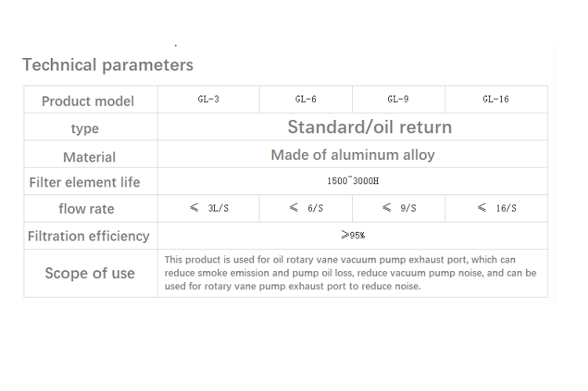Screen dimensions: 588x391
Task: Click the ≤ 16/S flow rate cell
Action: click(496, 208)
